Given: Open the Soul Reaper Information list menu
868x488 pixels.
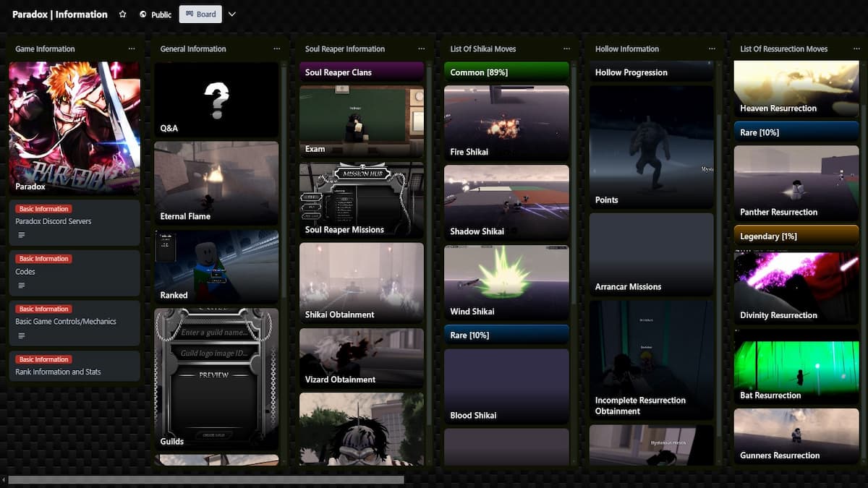Looking at the screenshot, I should point(422,48).
